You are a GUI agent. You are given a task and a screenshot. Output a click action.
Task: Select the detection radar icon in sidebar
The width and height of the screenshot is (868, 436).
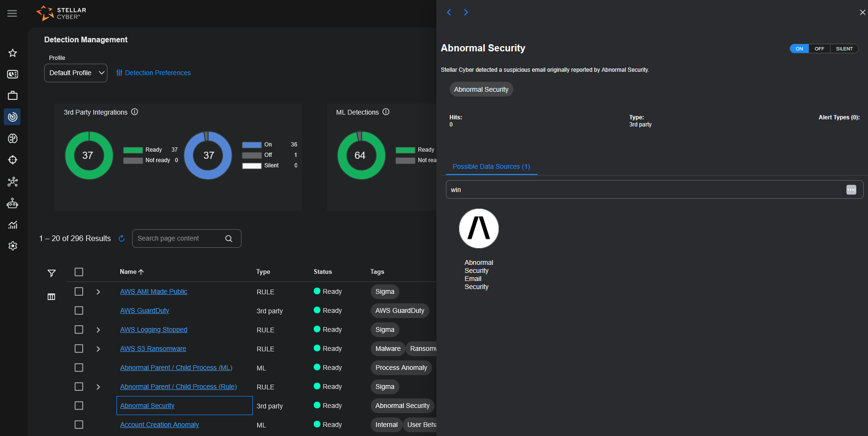coord(13,117)
